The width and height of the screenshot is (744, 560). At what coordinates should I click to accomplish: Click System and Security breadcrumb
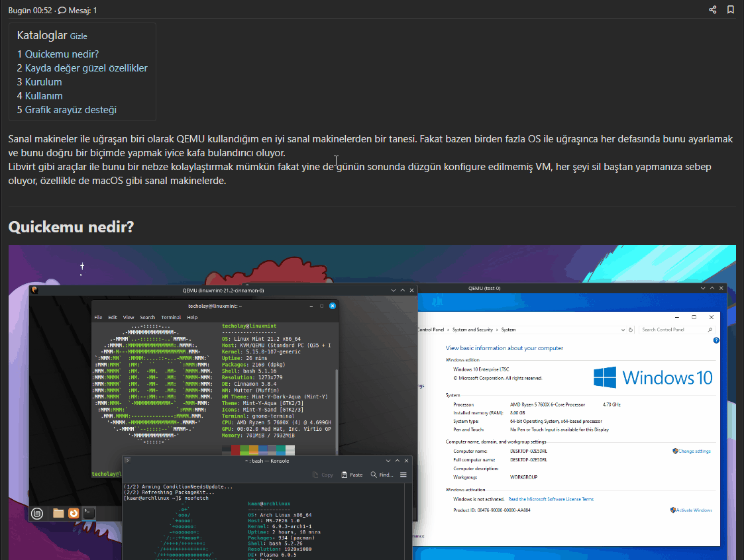pos(472,330)
